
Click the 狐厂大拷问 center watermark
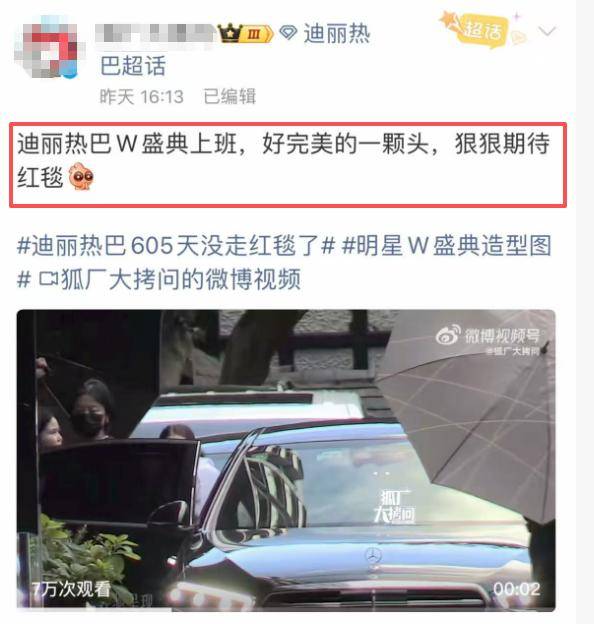(394, 506)
